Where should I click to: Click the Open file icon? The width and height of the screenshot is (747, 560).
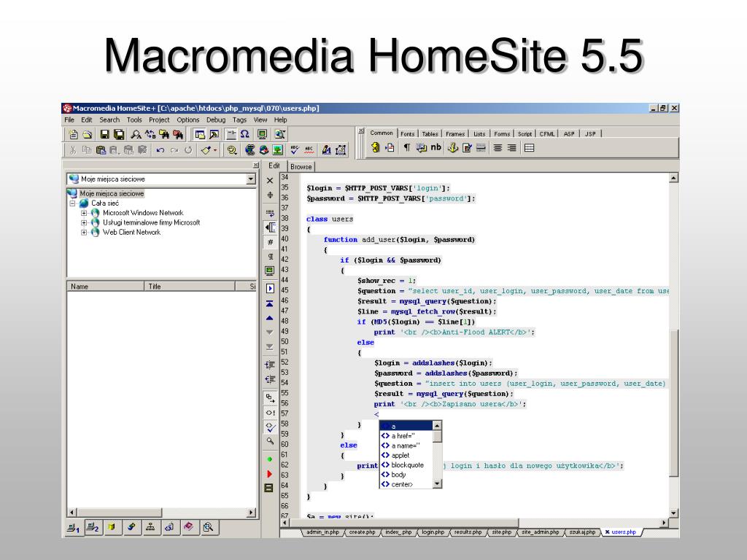(x=87, y=134)
